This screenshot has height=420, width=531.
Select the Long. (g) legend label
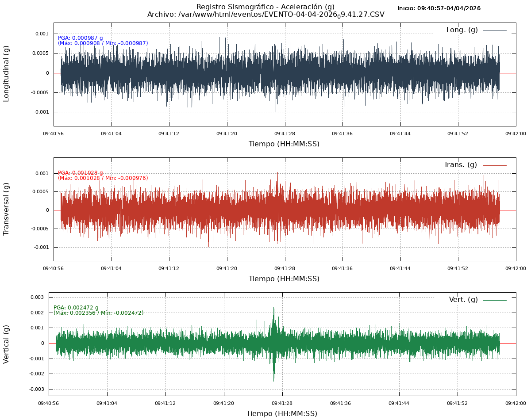pyautogui.click(x=462, y=30)
